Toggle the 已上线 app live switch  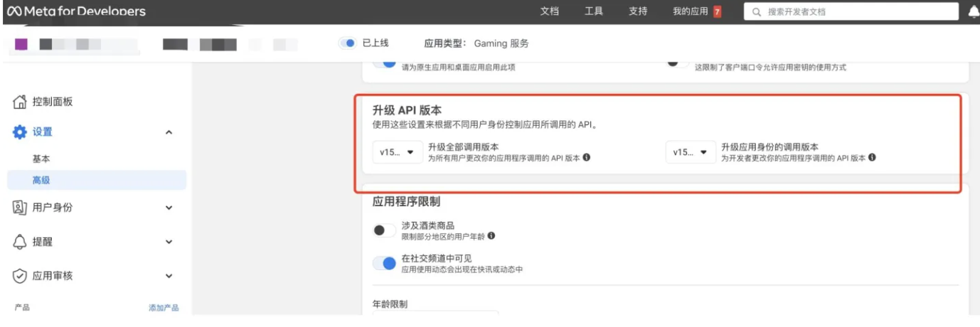347,43
